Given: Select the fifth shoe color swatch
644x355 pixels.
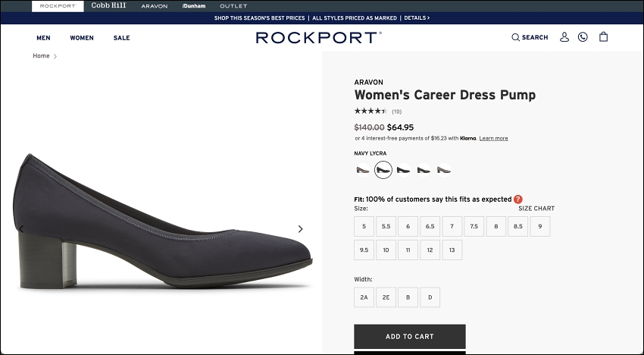Looking at the screenshot, I should click(443, 169).
